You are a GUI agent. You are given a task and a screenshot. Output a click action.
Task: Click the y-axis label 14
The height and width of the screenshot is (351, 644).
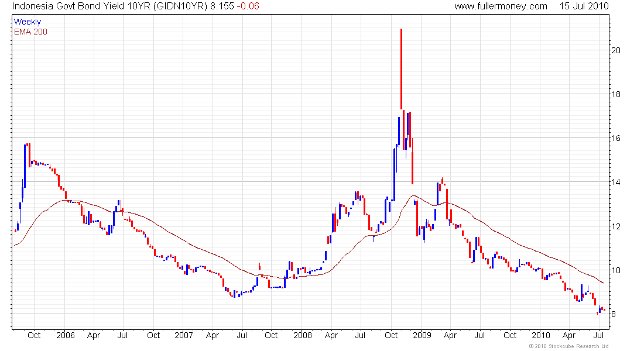pyautogui.click(x=616, y=183)
